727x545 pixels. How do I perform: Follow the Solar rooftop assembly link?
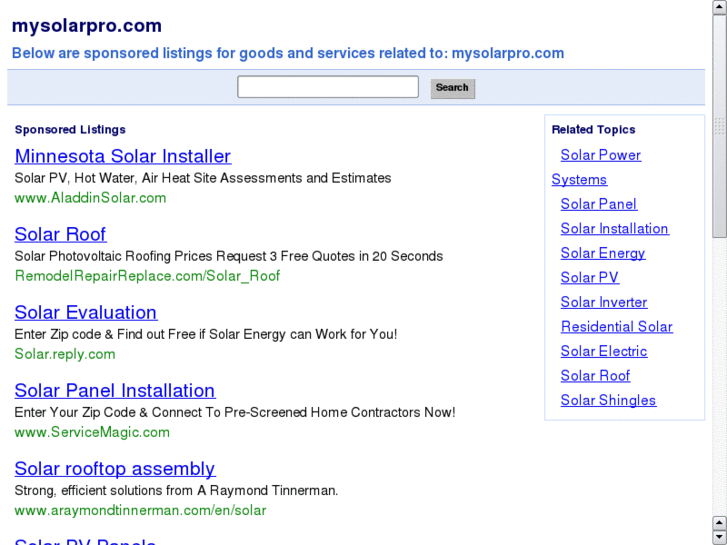click(x=115, y=468)
